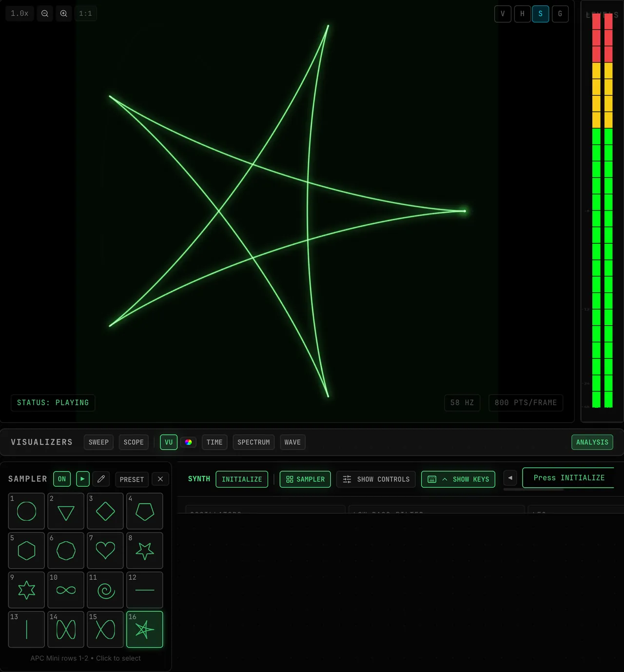Zoom in the scope display

pyautogui.click(x=64, y=14)
